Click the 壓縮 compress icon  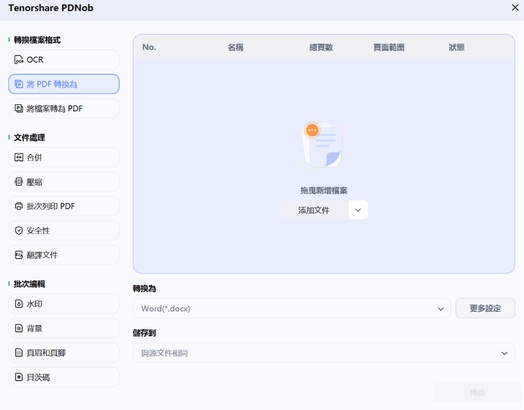point(19,182)
